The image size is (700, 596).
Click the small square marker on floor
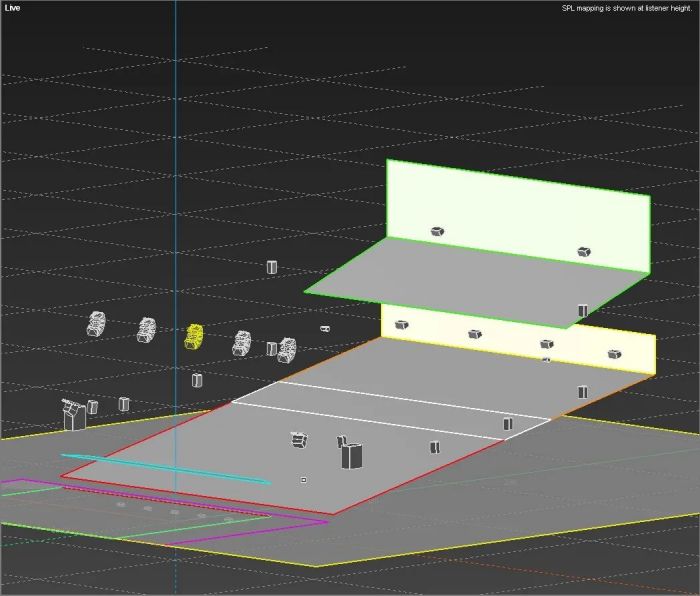304,480
